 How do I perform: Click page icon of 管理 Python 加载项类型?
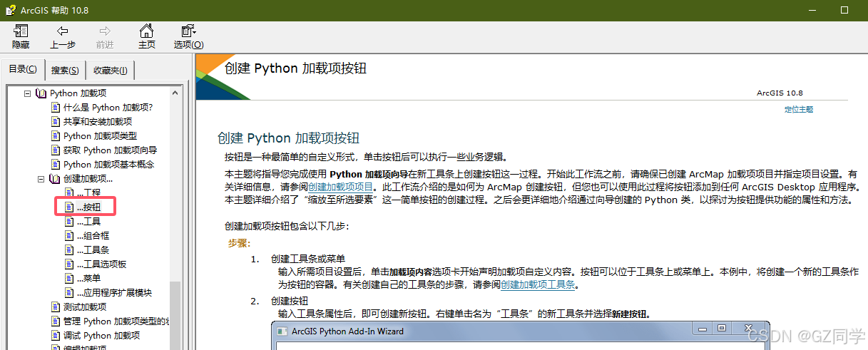[x=56, y=321]
